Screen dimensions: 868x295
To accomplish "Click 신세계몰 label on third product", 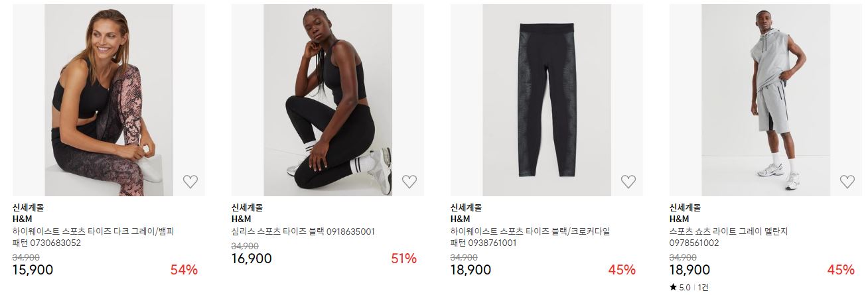I will (466, 207).
